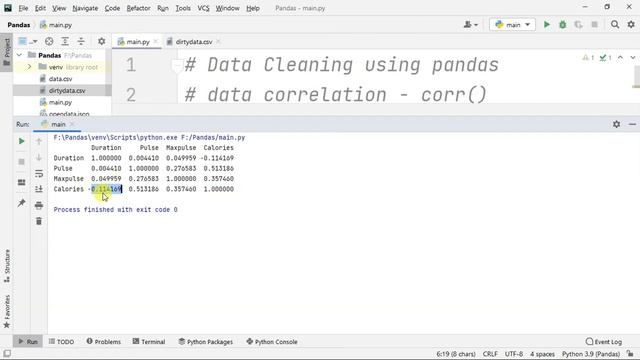Image resolution: width=640 pixels, height=360 pixels.
Task: Click the Run tab in the bottom bar
Action: [28, 342]
